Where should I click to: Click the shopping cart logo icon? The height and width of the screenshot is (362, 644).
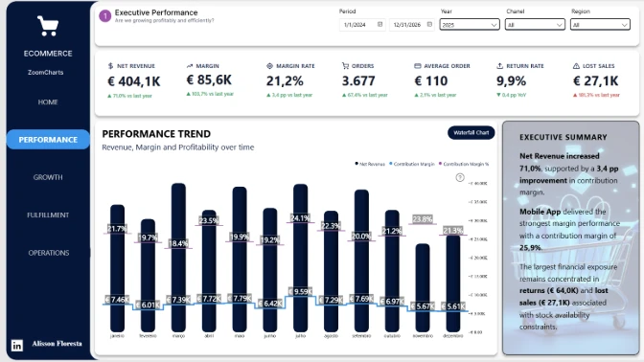48,26
